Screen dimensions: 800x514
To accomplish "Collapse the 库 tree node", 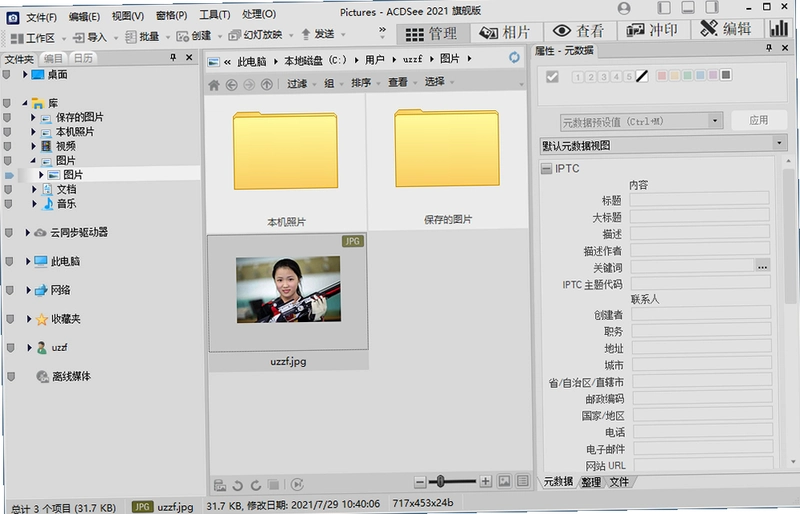I will (x=25, y=103).
